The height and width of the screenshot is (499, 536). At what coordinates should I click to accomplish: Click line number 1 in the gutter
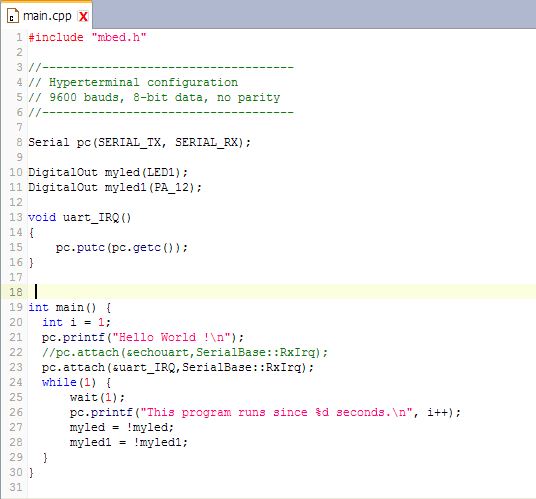[x=19, y=37]
